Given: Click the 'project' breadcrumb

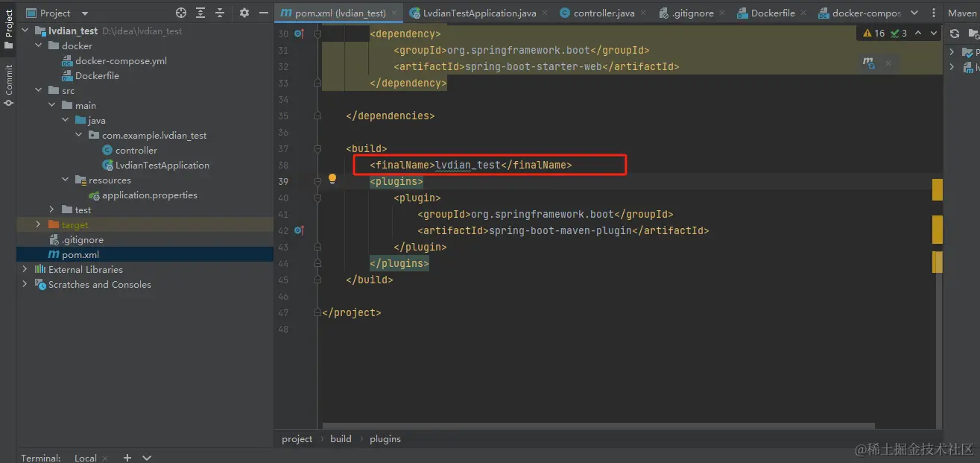Looking at the screenshot, I should pos(297,438).
